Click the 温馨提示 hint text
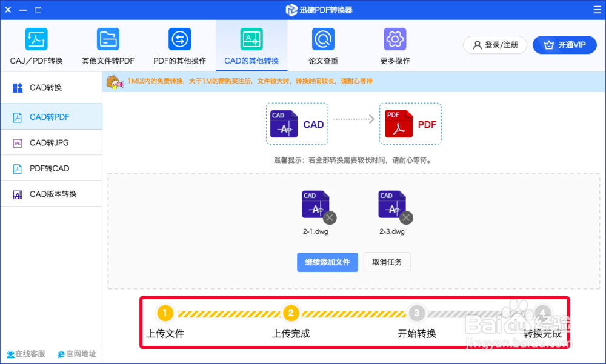 [353, 160]
